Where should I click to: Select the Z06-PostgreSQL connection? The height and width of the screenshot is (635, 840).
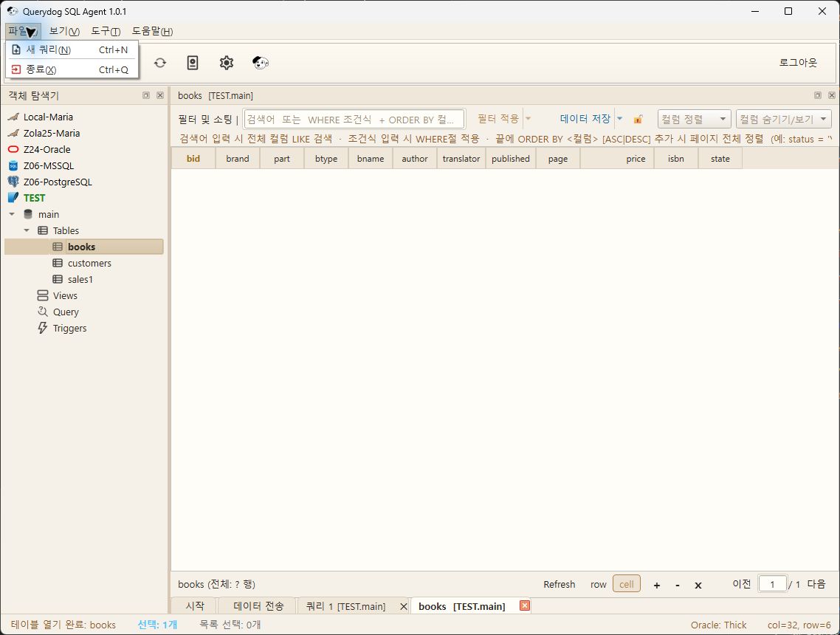tap(58, 182)
